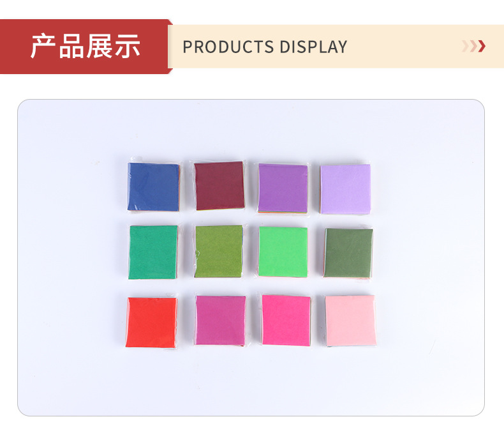
Task: Click the beige header banner strip
Action: (x=336, y=47)
